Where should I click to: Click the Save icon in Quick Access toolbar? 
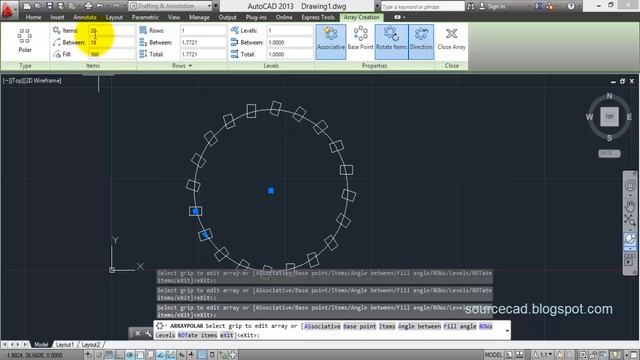click(x=49, y=6)
